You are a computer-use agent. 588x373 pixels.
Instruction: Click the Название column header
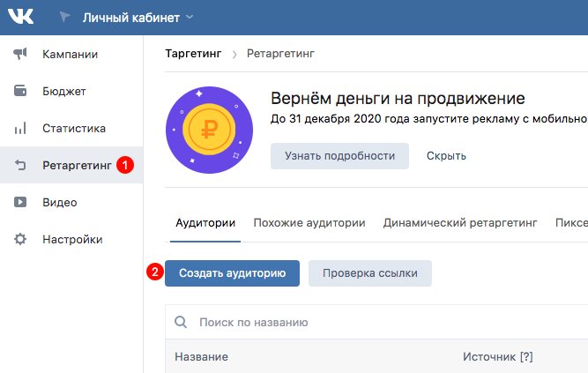(201, 356)
